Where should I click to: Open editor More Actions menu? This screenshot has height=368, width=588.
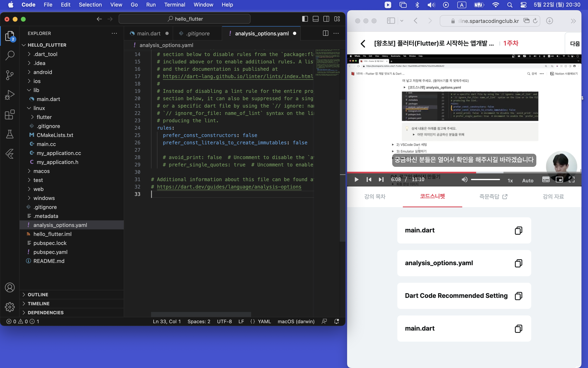pos(336,33)
